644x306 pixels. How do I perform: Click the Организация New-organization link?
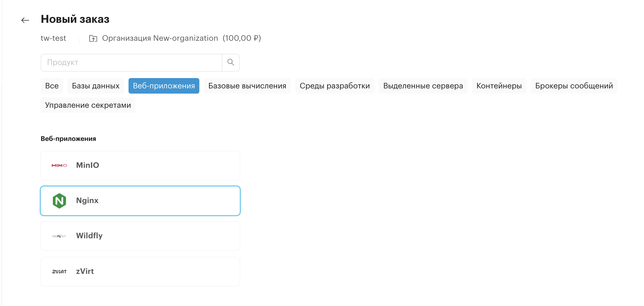(160, 38)
